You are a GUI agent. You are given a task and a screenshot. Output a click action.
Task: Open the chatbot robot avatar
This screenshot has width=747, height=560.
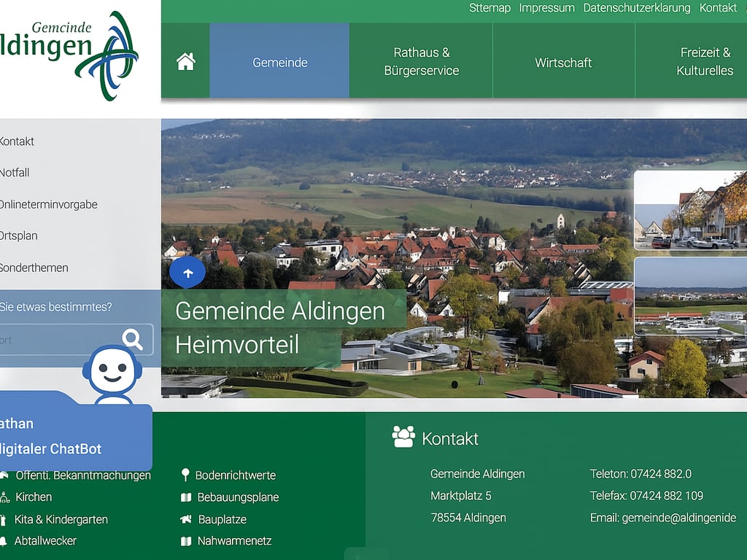[112, 373]
